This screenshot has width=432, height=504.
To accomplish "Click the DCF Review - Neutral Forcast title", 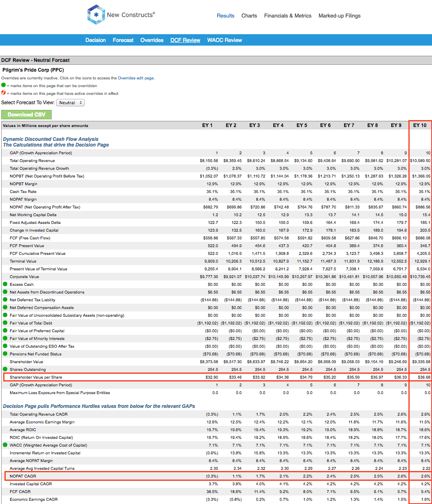I will pos(35,60).
